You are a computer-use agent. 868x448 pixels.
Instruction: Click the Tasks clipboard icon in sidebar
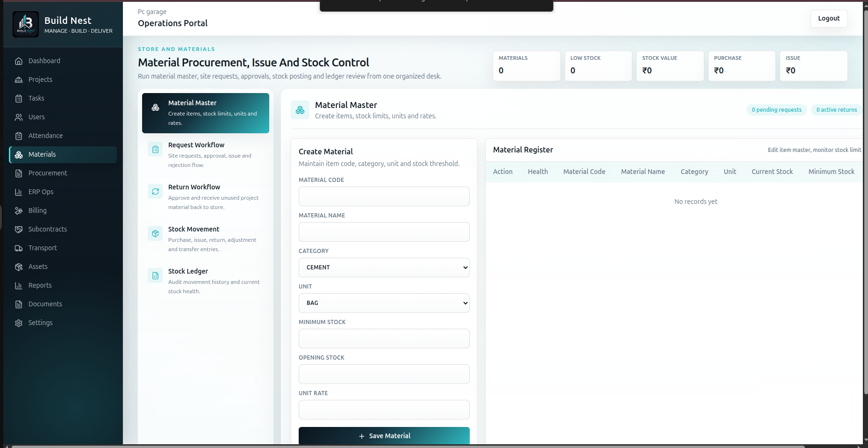click(19, 98)
